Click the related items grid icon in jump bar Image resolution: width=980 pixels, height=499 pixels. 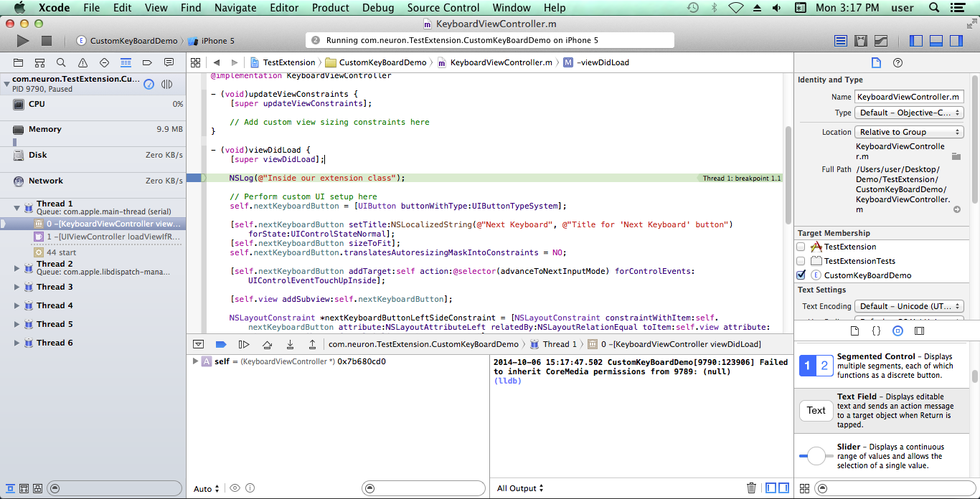click(x=195, y=62)
